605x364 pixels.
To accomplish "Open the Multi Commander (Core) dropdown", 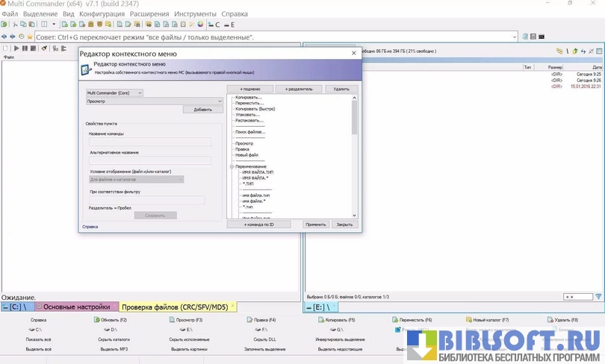I will pyautogui.click(x=114, y=93).
